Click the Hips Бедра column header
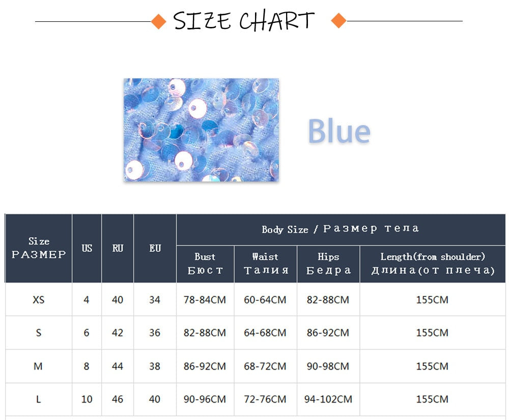Viewport: 509px width, 420px height. point(328,264)
